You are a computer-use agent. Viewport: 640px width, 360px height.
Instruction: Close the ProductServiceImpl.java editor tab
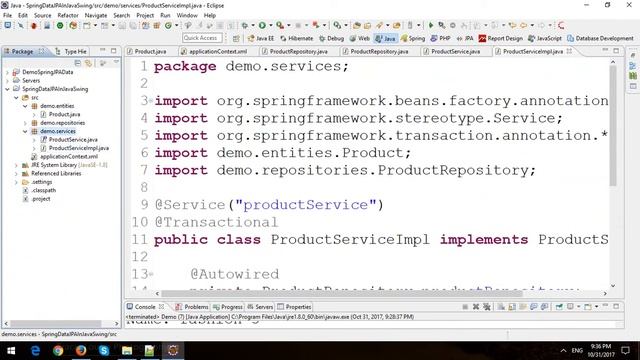pos(569,51)
